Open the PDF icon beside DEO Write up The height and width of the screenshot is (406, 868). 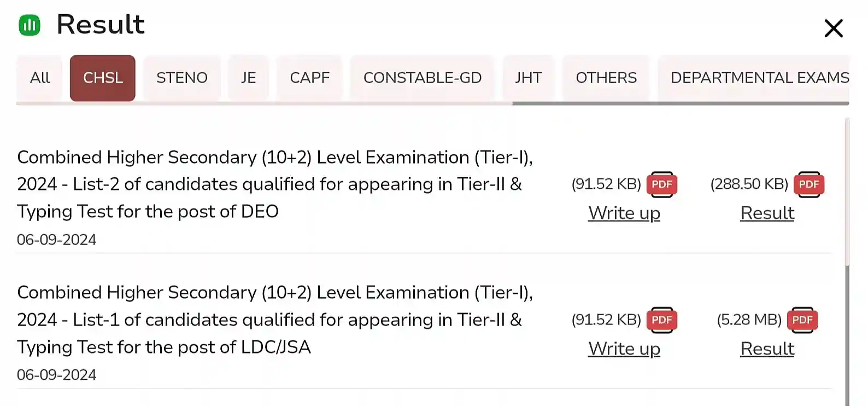pos(662,184)
